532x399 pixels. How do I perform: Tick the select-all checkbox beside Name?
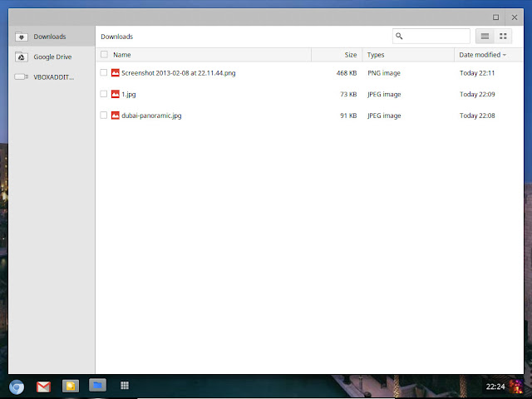[x=104, y=54]
